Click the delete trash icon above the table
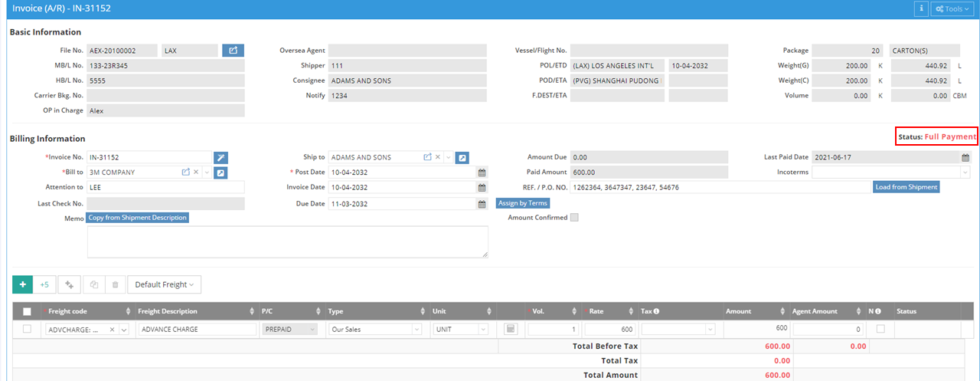980x381 pixels. pos(115,284)
